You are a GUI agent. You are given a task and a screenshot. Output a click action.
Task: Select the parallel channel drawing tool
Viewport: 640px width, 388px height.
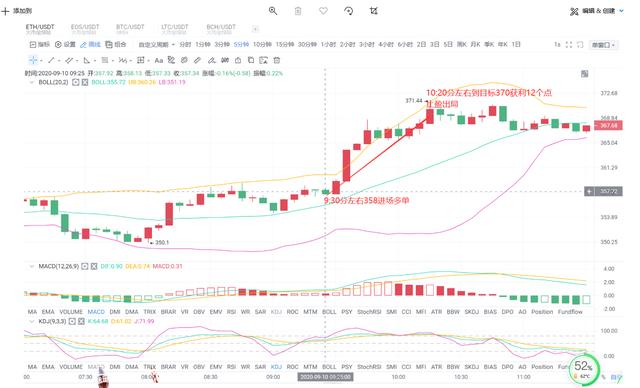[x=69, y=60]
